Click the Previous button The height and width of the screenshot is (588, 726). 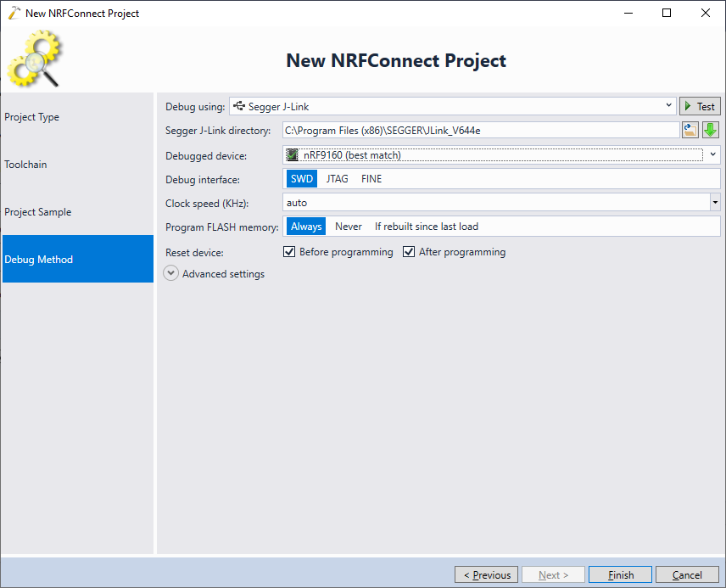[486, 575]
